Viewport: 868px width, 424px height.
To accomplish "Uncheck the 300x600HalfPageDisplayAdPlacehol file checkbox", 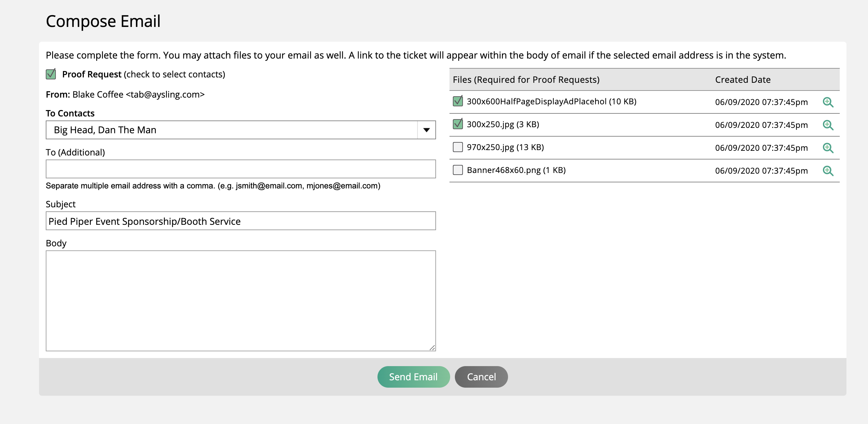I will tap(458, 101).
